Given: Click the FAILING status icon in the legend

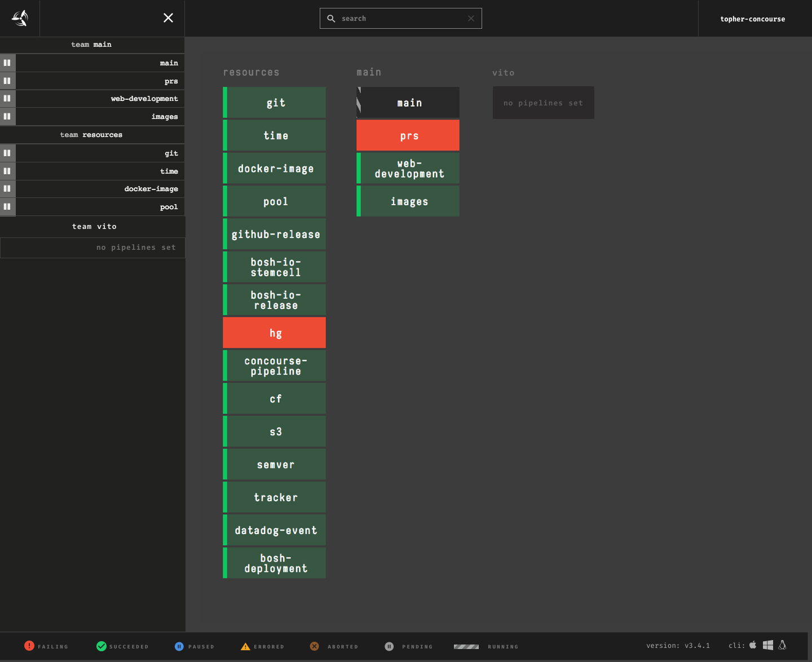Looking at the screenshot, I should 29,646.
